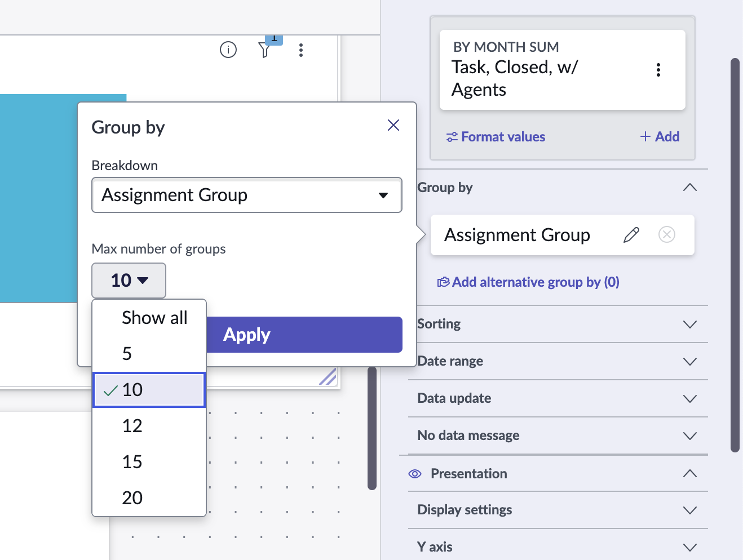Click the info icon on the widget
The image size is (743, 560).
228,50
